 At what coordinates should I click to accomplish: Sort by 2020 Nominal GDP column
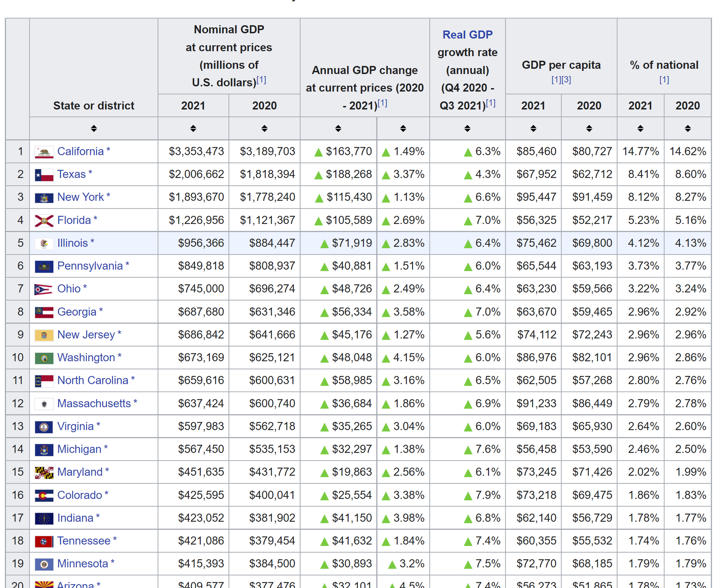tap(264, 129)
